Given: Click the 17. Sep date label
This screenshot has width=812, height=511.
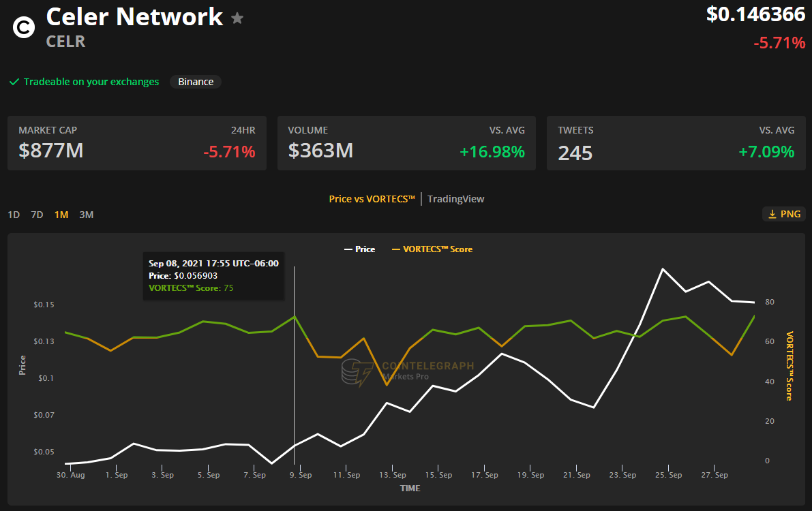Looking at the screenshot, I should (x=485, y=475).
